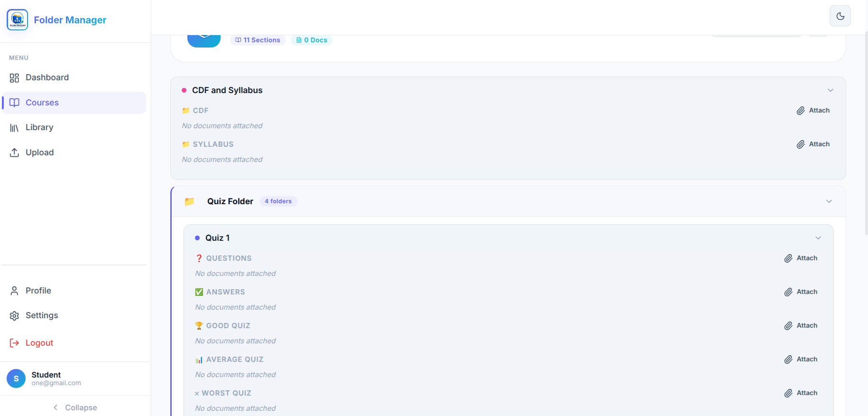Click the ANSWERS green checkmark icon
The image size is (868, 416).
199,292
